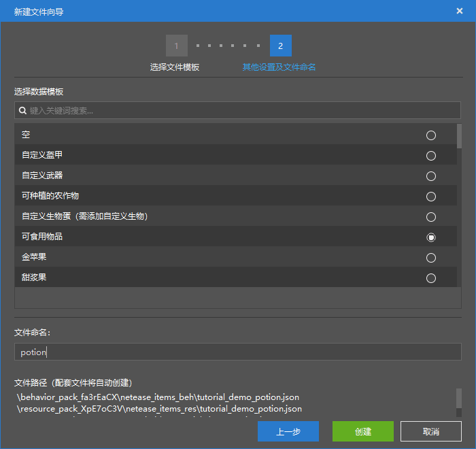Select the 可食用物品 radio button

[x=430, y=237]
